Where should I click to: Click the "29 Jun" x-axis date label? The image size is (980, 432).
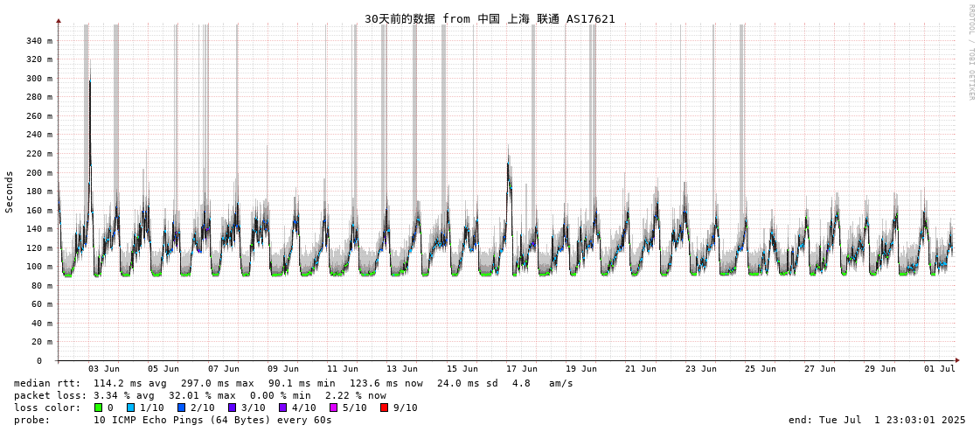879,369
